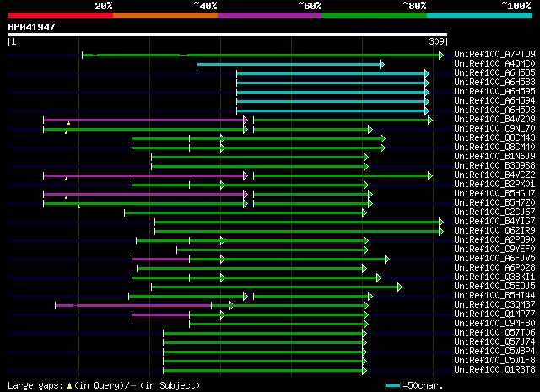Click the green alignment bar for C5EDJ5
540x392 pixels.
[x=275, y=287]
